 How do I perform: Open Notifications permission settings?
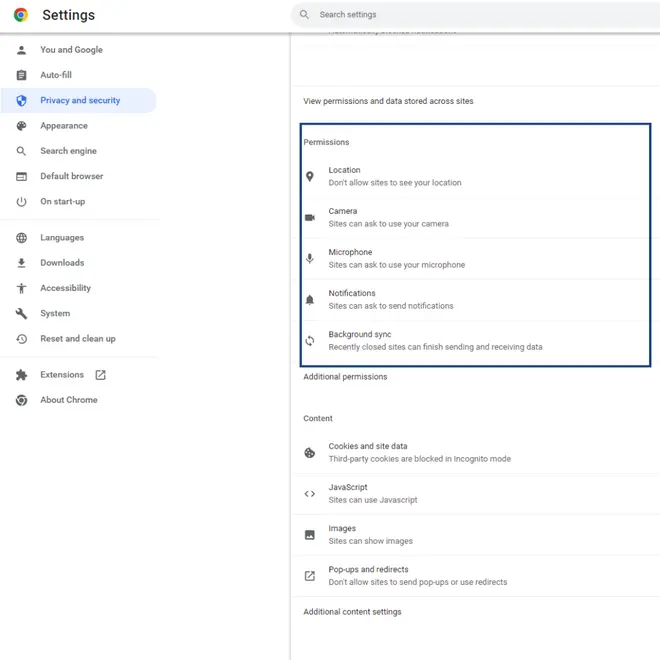pos(476,300)
